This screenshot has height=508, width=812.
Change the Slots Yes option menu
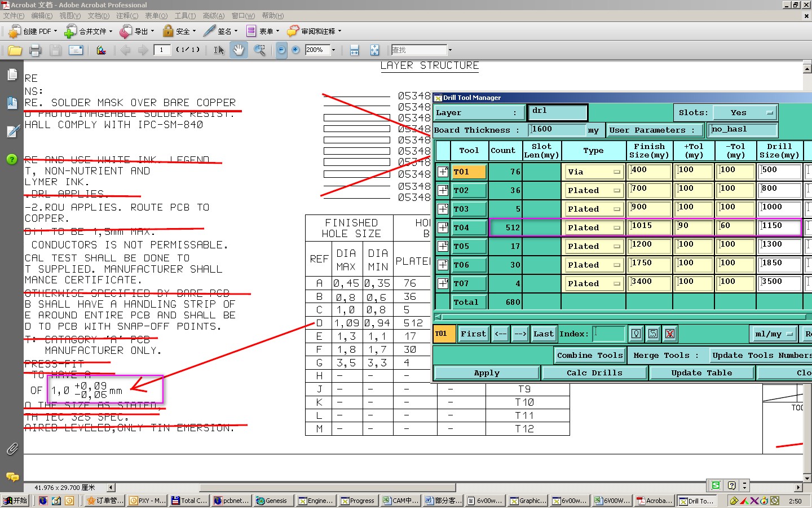744,113
